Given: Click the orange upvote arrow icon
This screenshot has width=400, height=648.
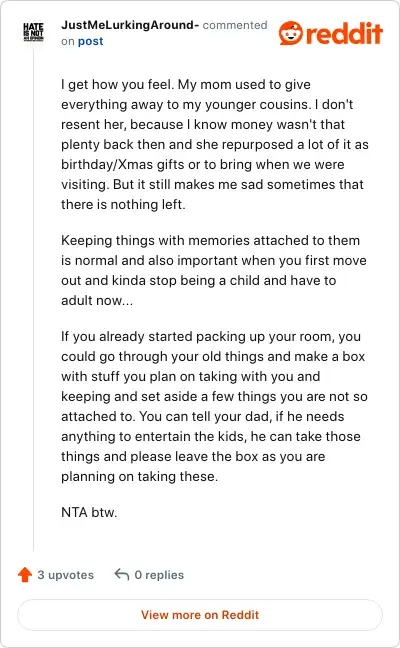Looking at the screenshot, I should coord(25,574).
